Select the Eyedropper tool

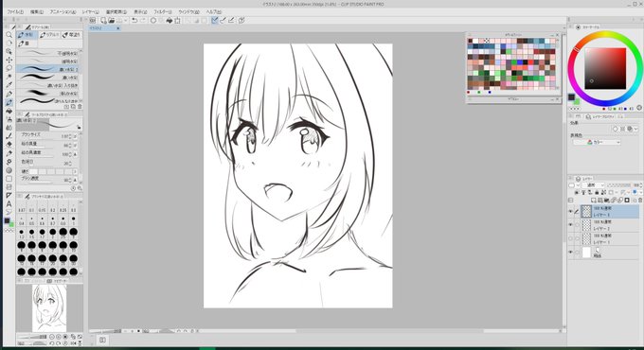click(9, 85)
